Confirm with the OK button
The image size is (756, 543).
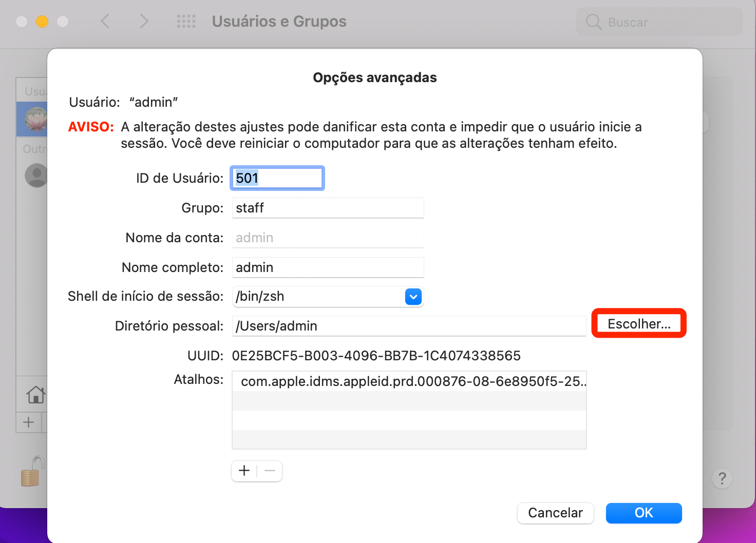click(644, 513)
